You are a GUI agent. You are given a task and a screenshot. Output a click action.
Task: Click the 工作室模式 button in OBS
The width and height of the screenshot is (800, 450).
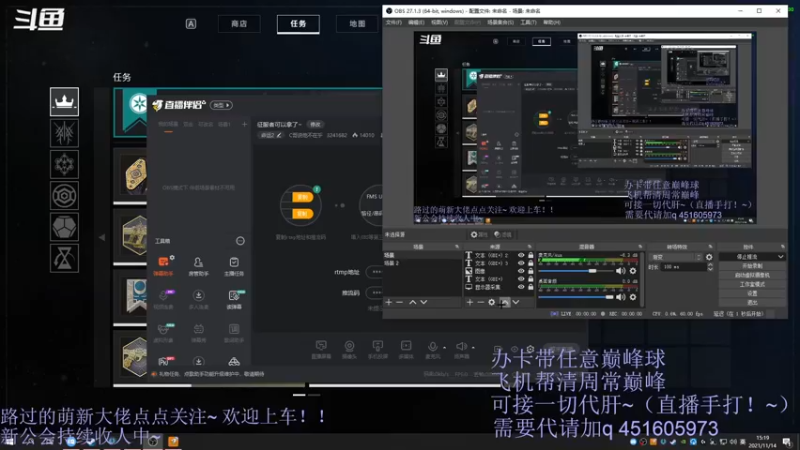point(752,284)
